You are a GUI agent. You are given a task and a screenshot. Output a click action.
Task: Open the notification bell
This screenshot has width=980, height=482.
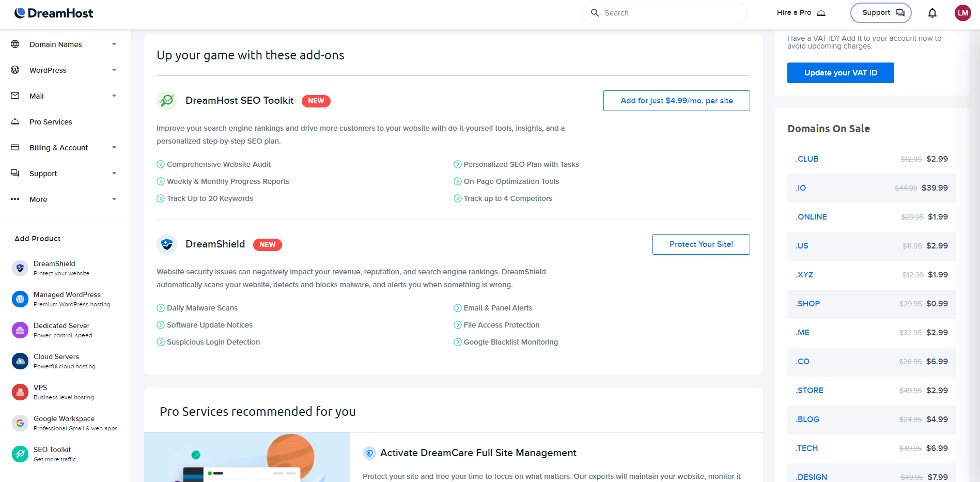coord(932,13)
